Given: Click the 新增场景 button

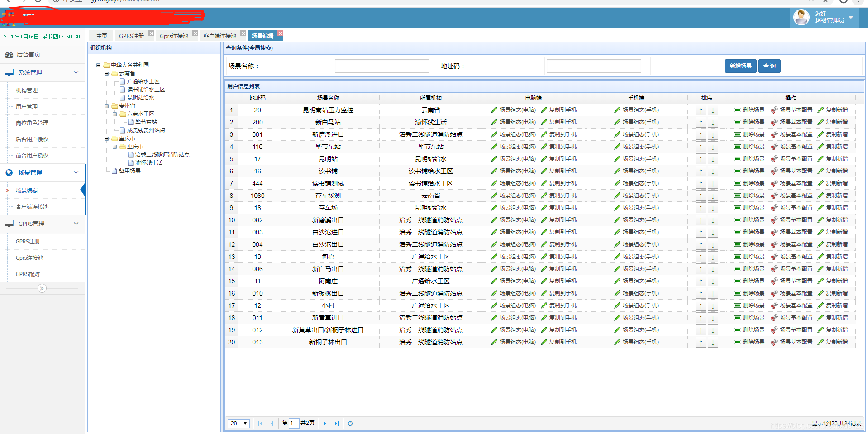Looking at the screenshot, I should [740, 66].
